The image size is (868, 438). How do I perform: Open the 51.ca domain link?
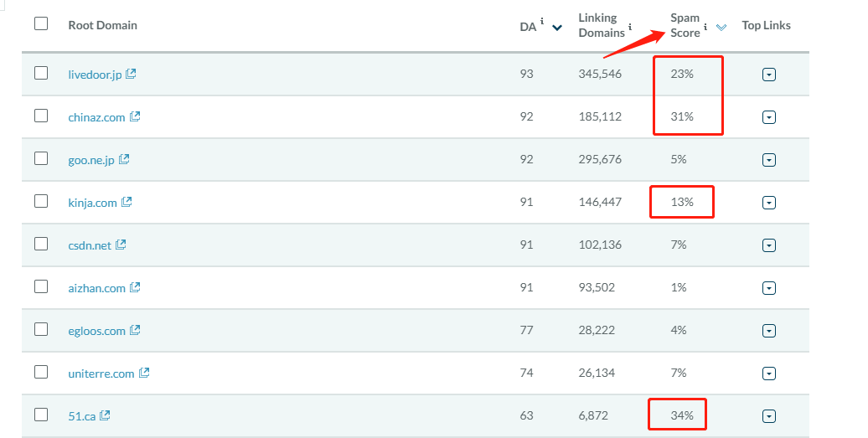(x=82, y=416)
